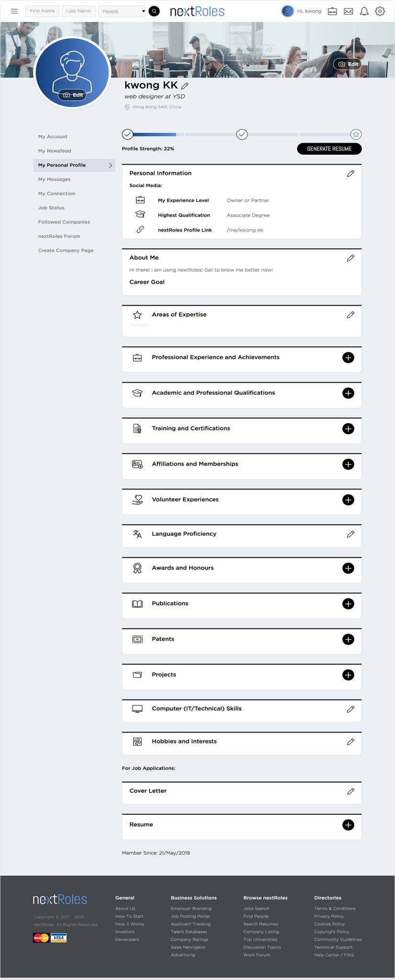The image size is (395, 980).
Task: Edit name with pencil beside kwong KK
Action: click(185, 86)
